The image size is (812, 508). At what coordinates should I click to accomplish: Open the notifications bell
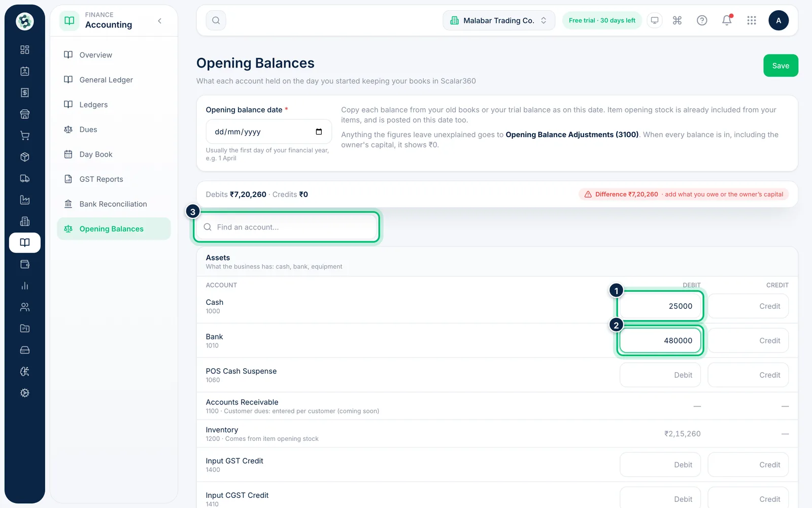(x=727, y=20)
